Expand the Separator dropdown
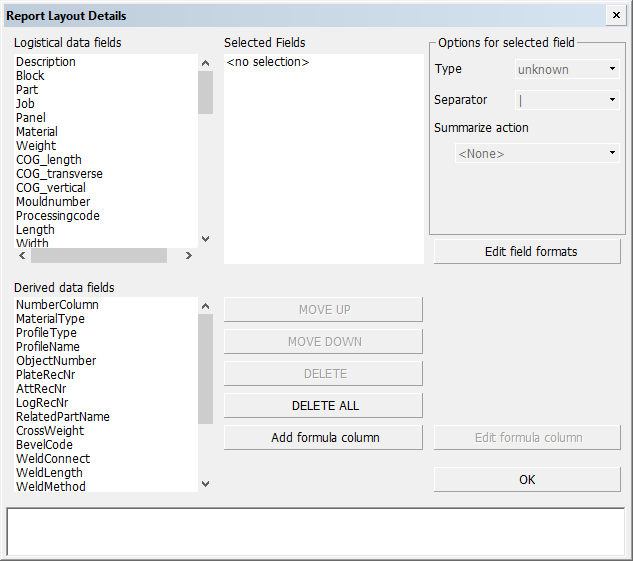 pyautogui.click(x=567, y=100)
